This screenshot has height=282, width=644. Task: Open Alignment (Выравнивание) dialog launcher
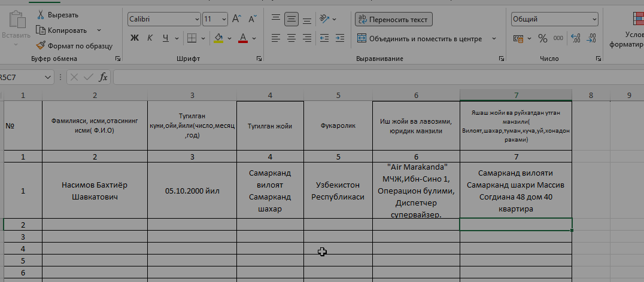coord(502,59)
